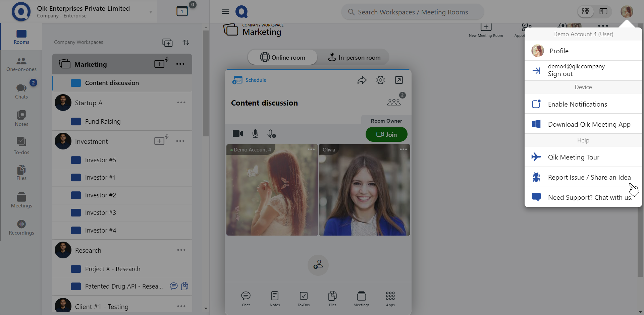Open To-Dos in room bottom bar
This screenshot has height=315, width=644.
304,299
